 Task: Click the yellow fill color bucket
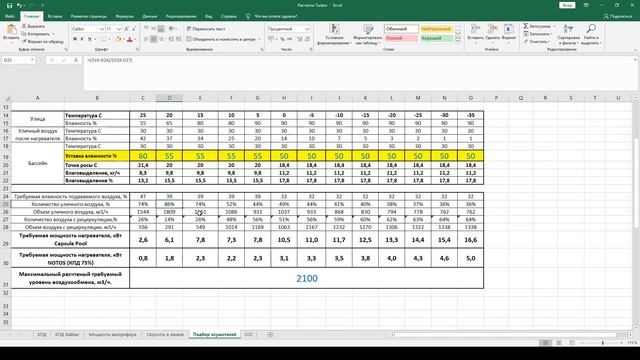pyautogui.click(x=118, y=39)
